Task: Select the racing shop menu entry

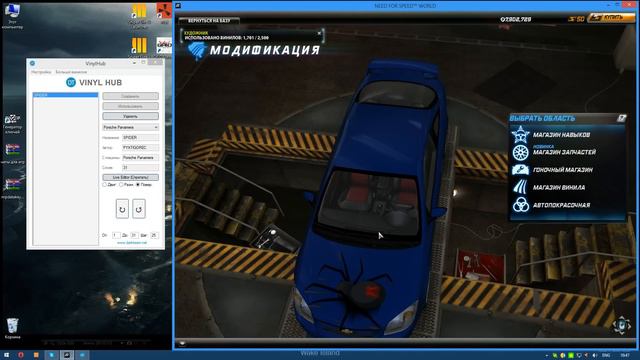Action: click(x=563, y=170)
